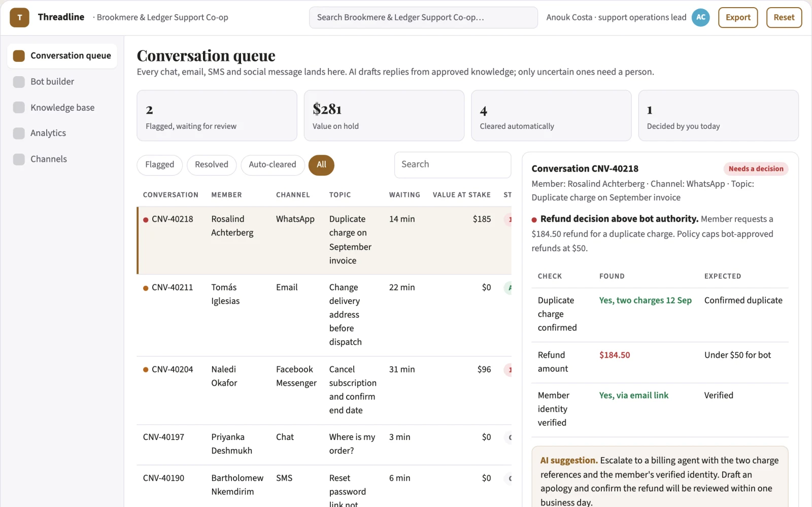
Task: Click the VALUE AT STAKE column header
Action: pyautogui.click(x=462, y=195)
